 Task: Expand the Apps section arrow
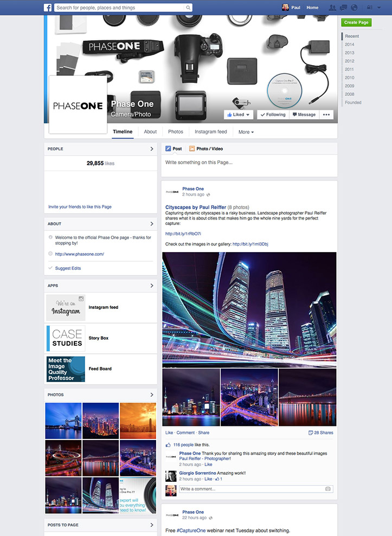(x=152, y=286)
